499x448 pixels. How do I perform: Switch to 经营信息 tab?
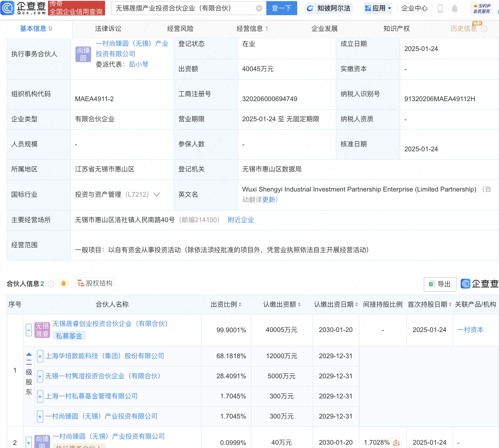[252, 29]
